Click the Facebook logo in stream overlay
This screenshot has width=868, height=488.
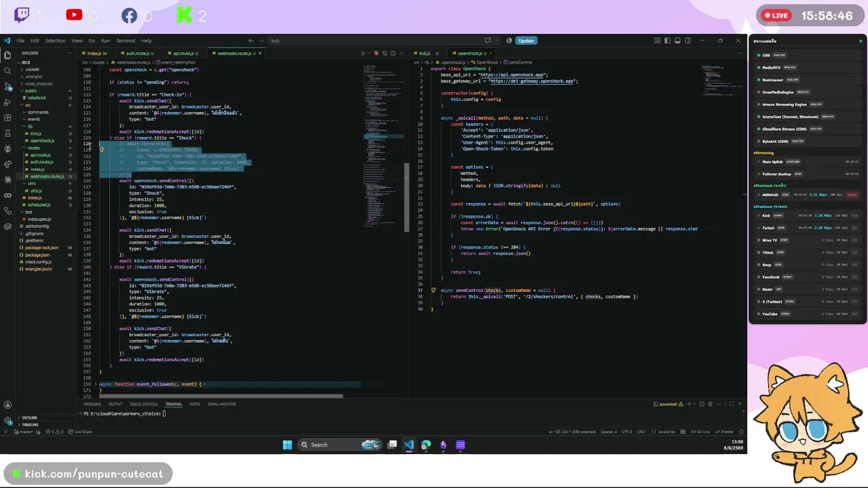129,15
